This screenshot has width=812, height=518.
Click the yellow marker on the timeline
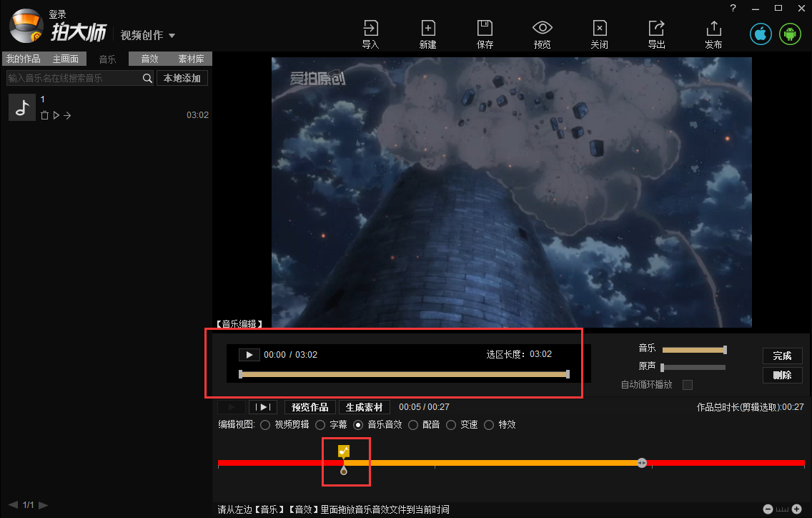click(344, 451)
